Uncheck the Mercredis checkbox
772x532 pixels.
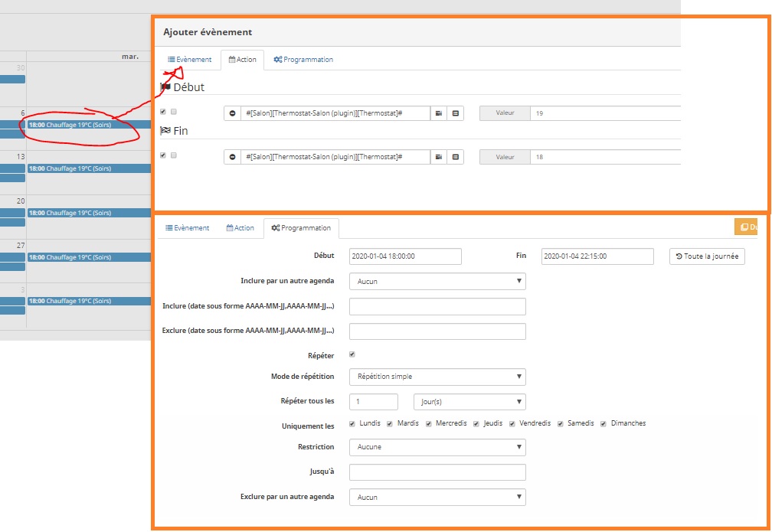pyautogui.click(x=429, y=424)
